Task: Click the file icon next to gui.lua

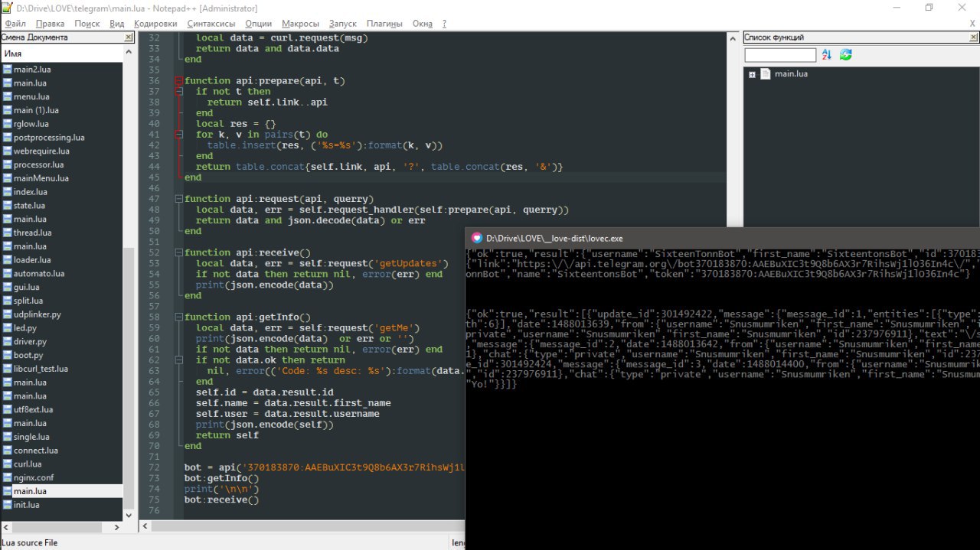Action: [x=8, y=287]
